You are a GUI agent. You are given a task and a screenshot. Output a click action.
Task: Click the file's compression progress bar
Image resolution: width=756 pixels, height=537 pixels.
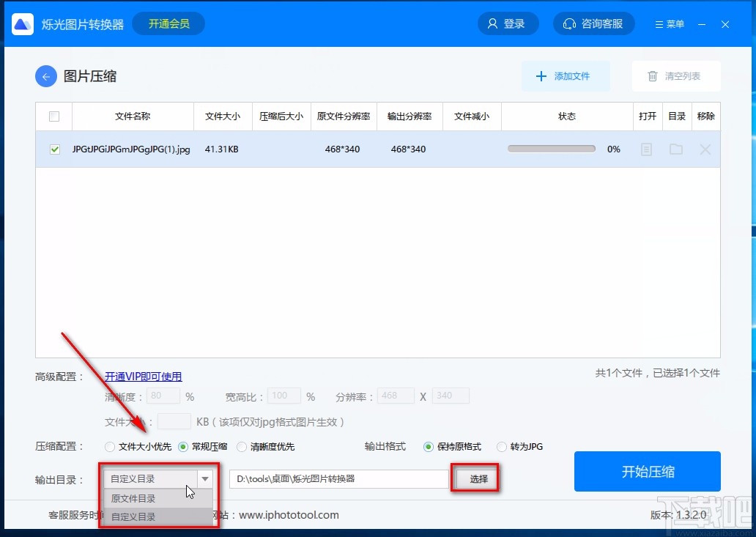551,148
